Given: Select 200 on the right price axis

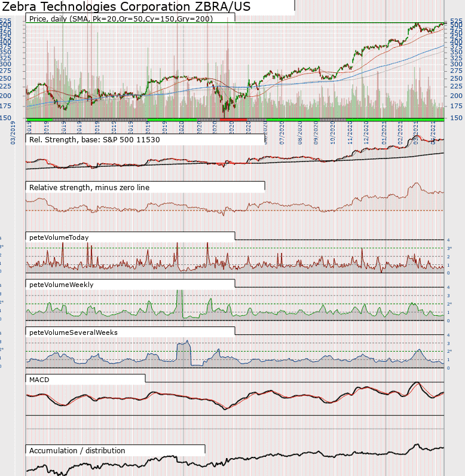Looking at the screenshot, I should point(456,96).
